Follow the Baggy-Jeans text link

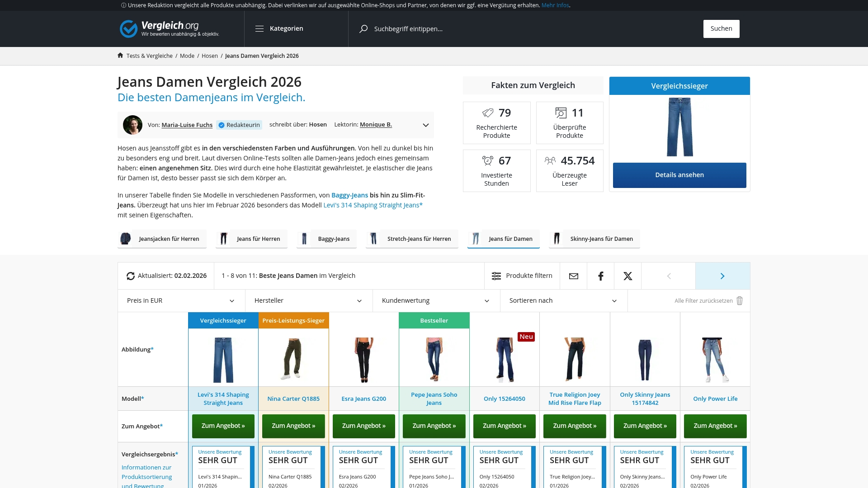tap(349, 195)
